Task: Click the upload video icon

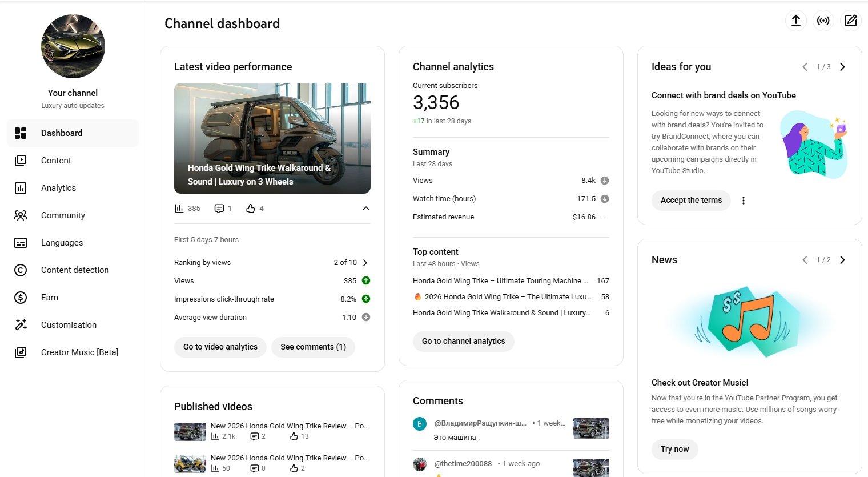Action: click(795, 21)
